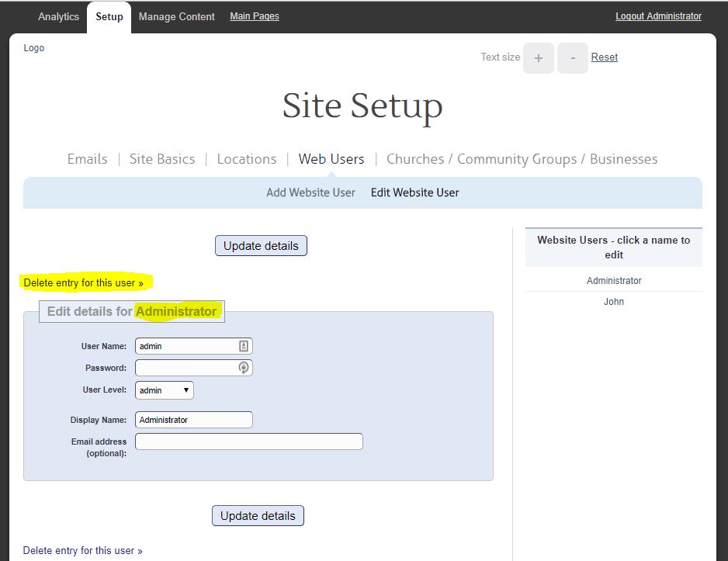
Task: Click the contact card icon in User Name field
Action: click(x=244, y=346)
